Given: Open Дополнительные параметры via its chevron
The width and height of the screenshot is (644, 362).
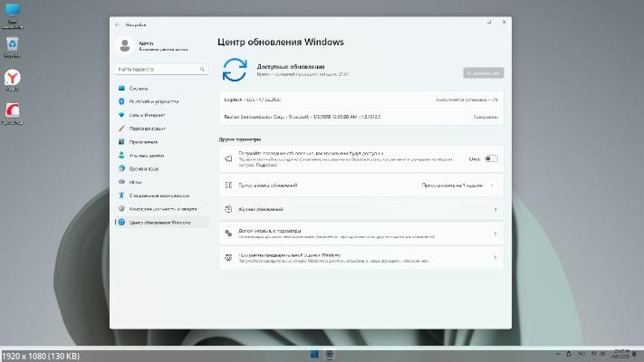Looking at the screenshot, I should 495,233.
